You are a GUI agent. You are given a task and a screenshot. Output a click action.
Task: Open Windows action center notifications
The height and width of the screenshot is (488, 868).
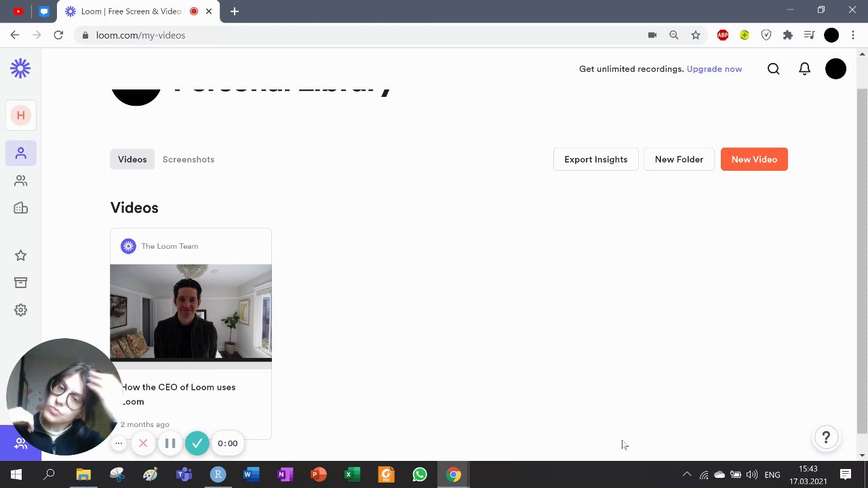click(x=846, y=475)
